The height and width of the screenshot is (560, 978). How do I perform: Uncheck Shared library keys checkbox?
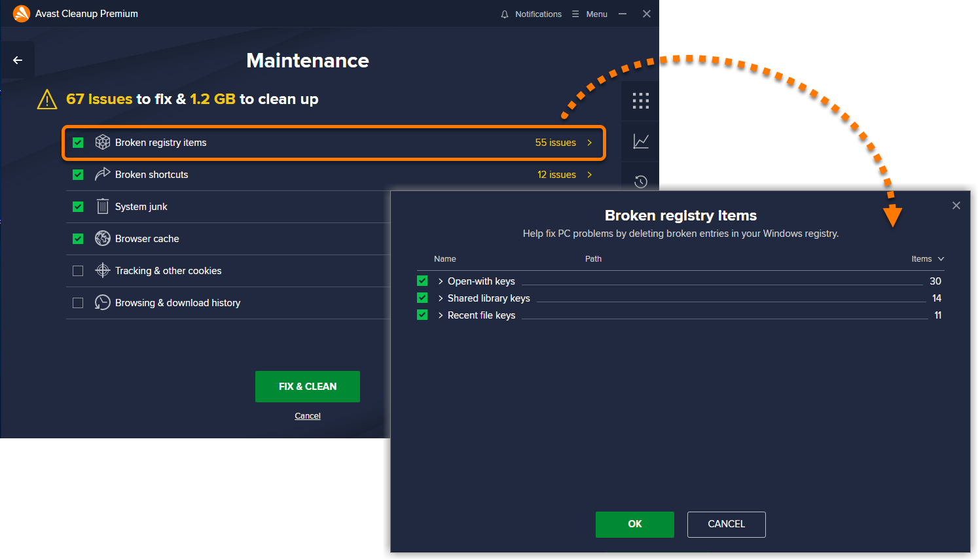click(422, 298)
